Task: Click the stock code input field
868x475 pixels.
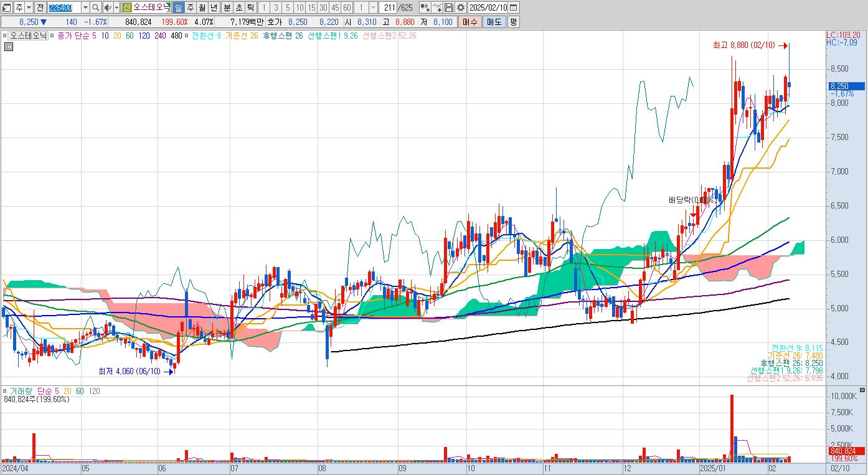Action: coord(64,7)
